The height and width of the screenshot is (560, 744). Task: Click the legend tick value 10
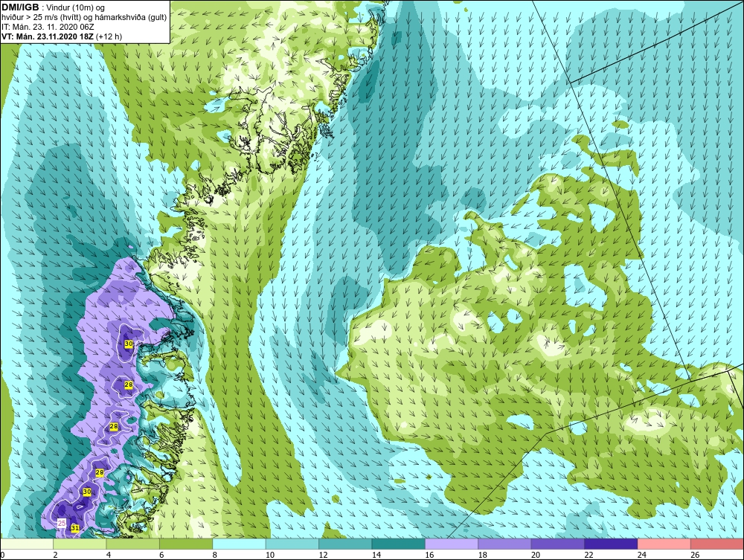click(x=270, y=555)
